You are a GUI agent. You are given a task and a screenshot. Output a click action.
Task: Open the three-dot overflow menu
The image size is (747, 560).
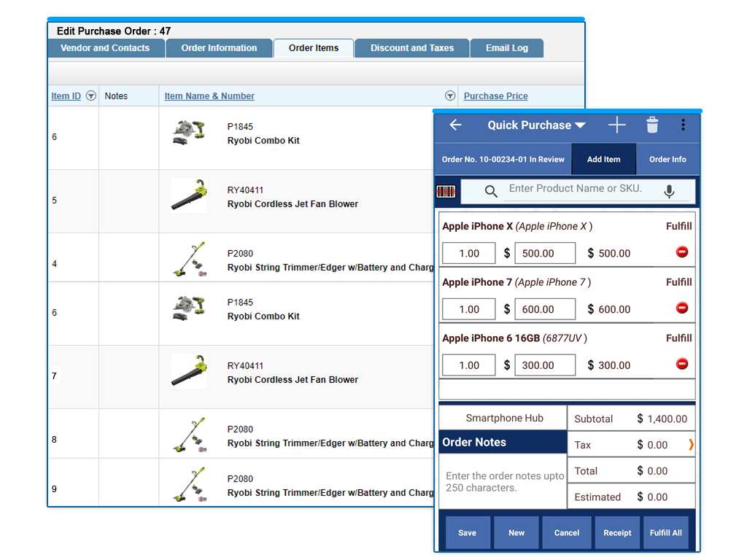click(683, 125)
